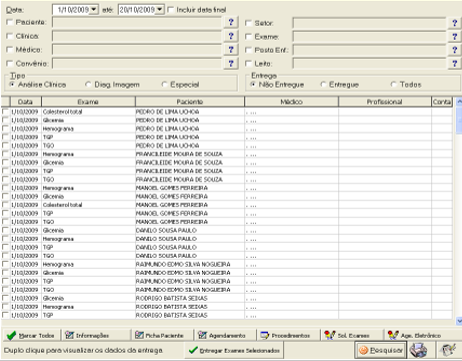Click scrollbar down arrow of exam list
462x361 pixels.
[x=459, y=321]
